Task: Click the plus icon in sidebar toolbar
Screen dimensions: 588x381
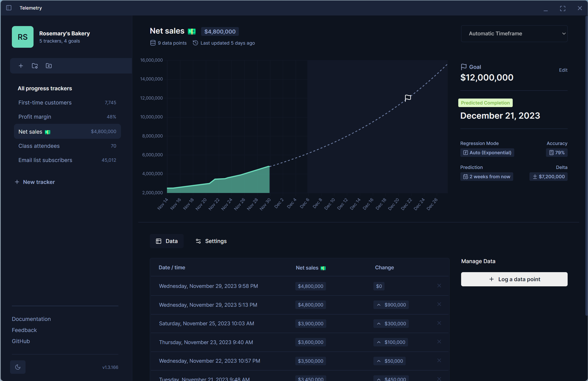Action: point(21,66)
